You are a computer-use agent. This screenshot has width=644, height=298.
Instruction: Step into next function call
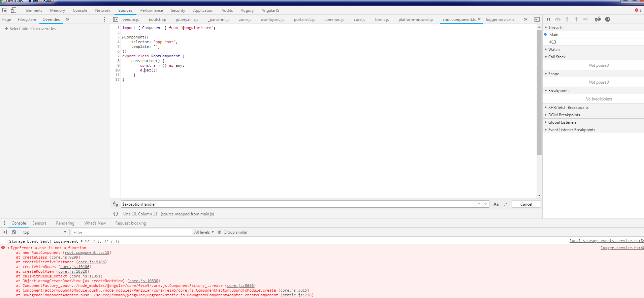(567, 19)
